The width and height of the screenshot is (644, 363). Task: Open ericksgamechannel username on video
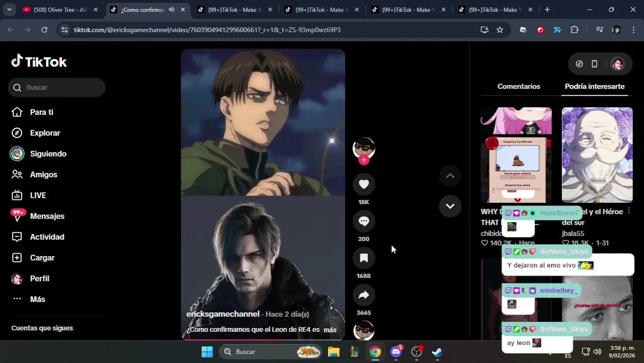pos(223,314)
